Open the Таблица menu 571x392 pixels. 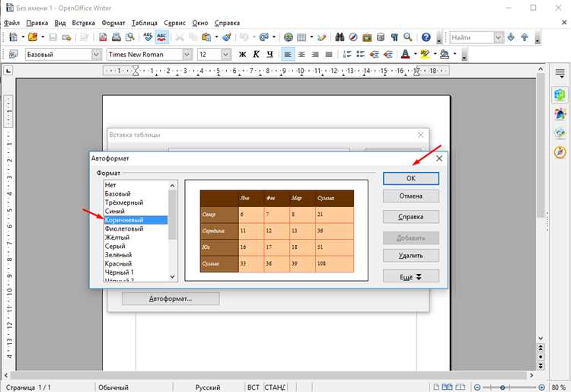pos(144,23)
